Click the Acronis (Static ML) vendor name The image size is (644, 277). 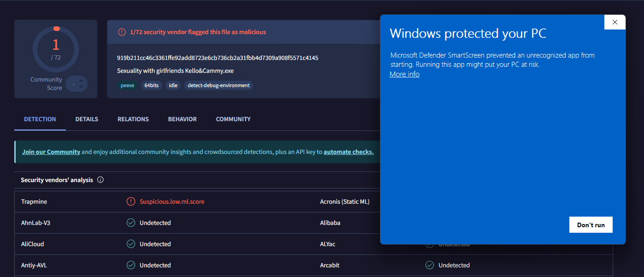[x=345, y=201]
